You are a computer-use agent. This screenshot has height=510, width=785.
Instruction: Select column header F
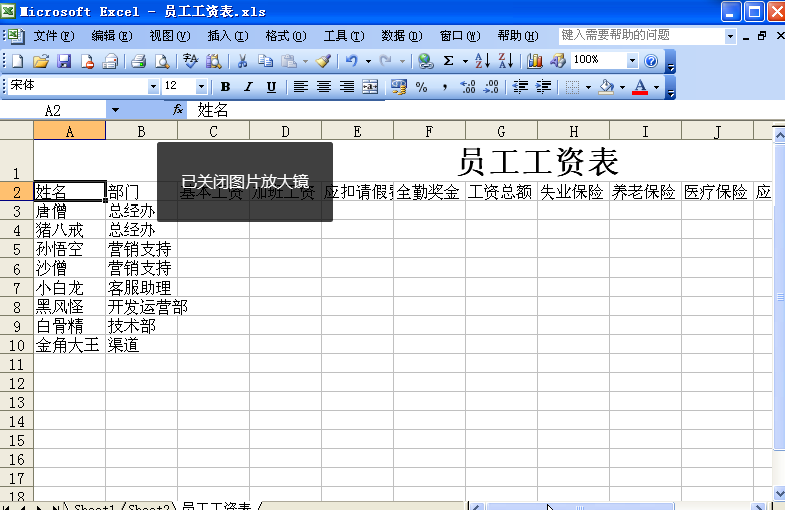pos(429,132)
